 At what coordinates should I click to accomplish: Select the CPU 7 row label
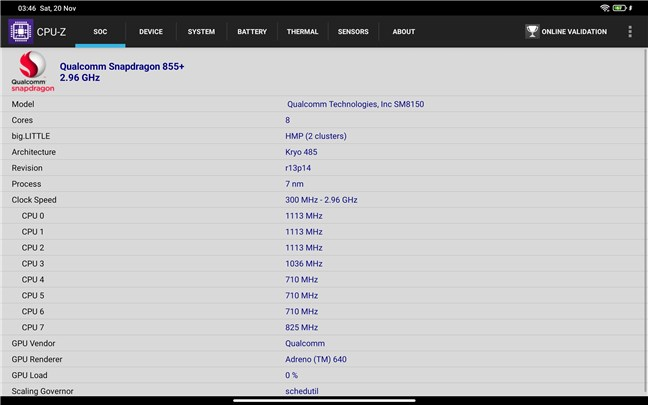tap(33, 327)
